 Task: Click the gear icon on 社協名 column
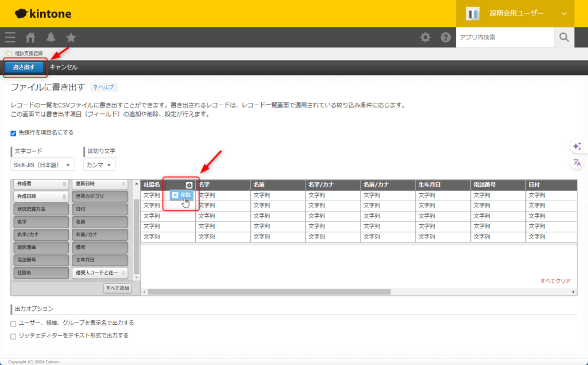tap(189, 185)
